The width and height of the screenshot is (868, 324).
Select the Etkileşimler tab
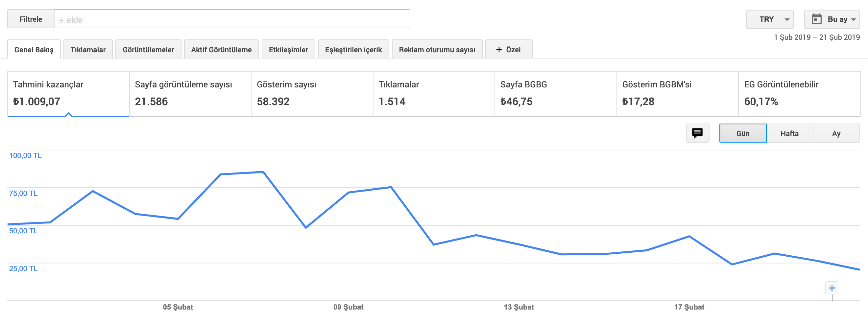288,50
